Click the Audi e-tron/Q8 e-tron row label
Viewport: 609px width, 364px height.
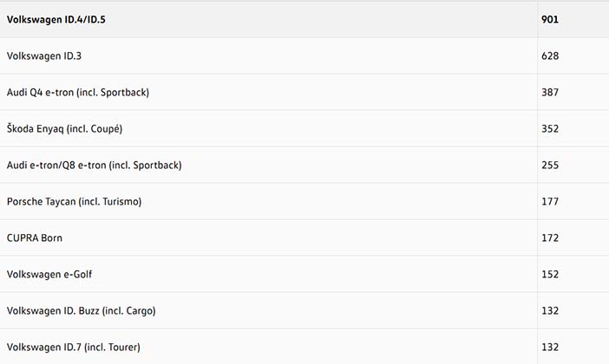94,165
